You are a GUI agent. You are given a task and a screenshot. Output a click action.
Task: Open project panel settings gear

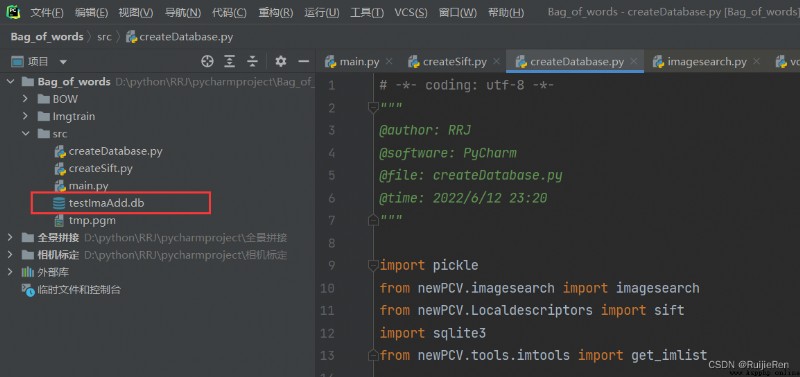click(281, 62)
